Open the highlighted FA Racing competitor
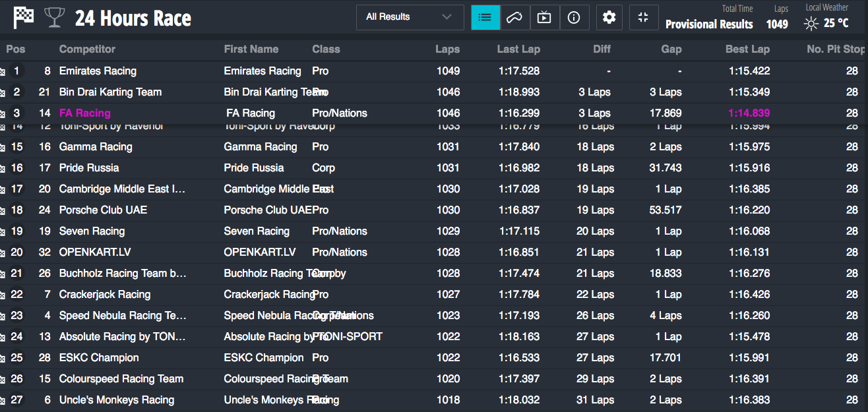Image resolution: width=868 pixels, height=412 pixels. (85, 113)
